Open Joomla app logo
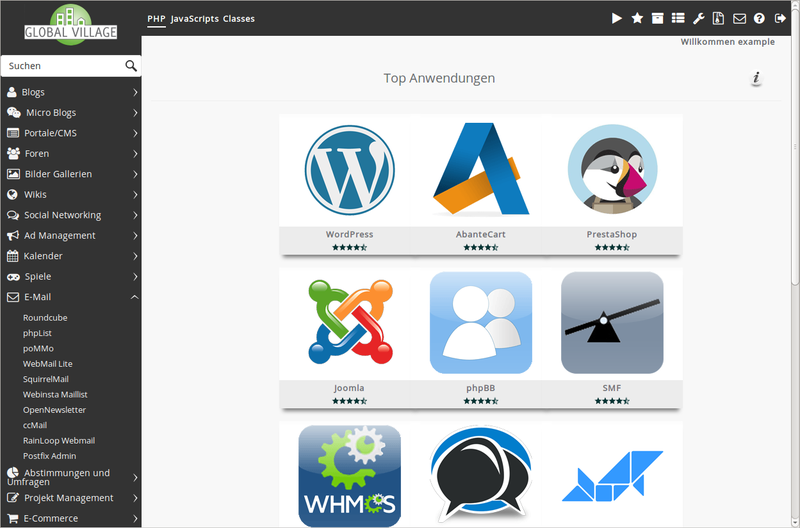Screen dimensions: 800x528 [349, 322]
